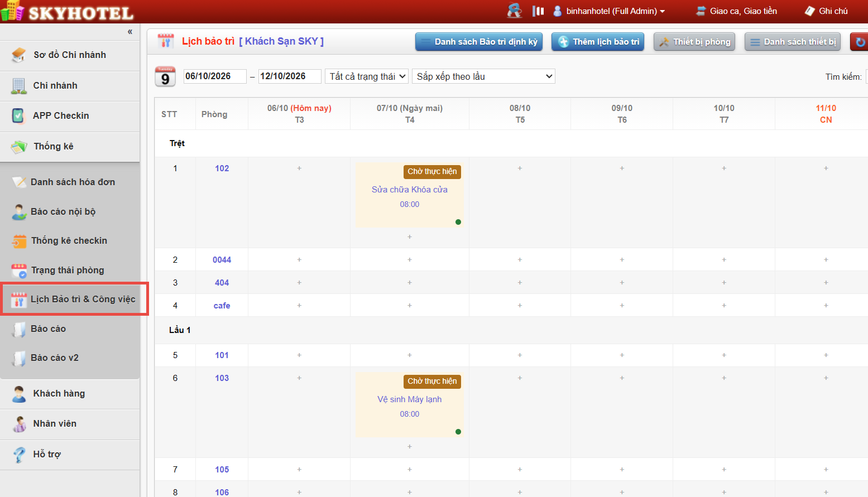Viewport: 868px width, 497px height.
Task: Expand Tất cả trạng thái status dropdown
Action: (367, 76)
